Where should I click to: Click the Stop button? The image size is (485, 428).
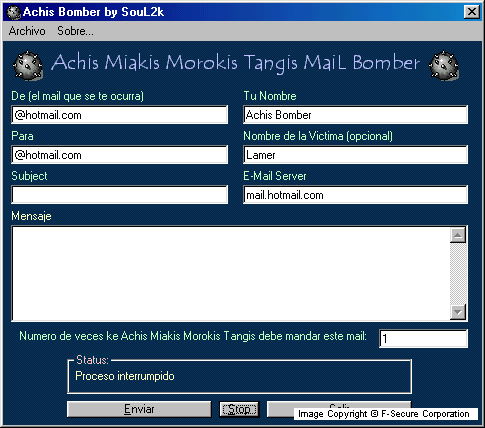(239, 409)
